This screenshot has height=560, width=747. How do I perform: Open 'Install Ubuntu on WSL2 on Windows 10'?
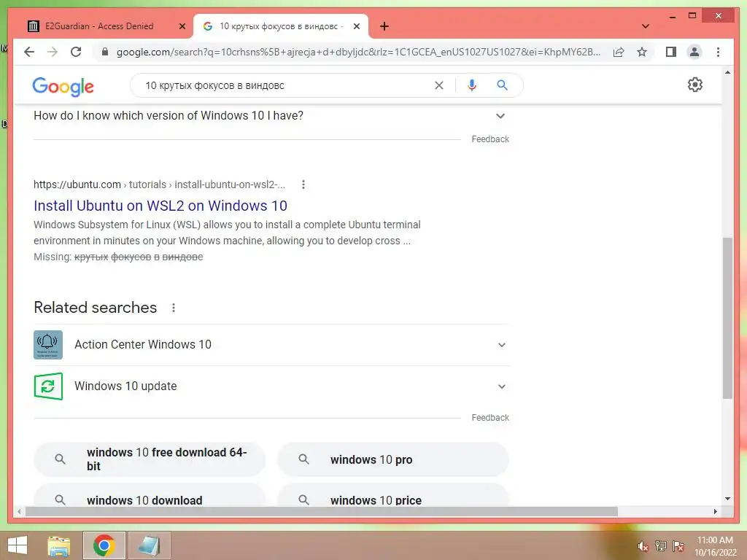[160, 205]
